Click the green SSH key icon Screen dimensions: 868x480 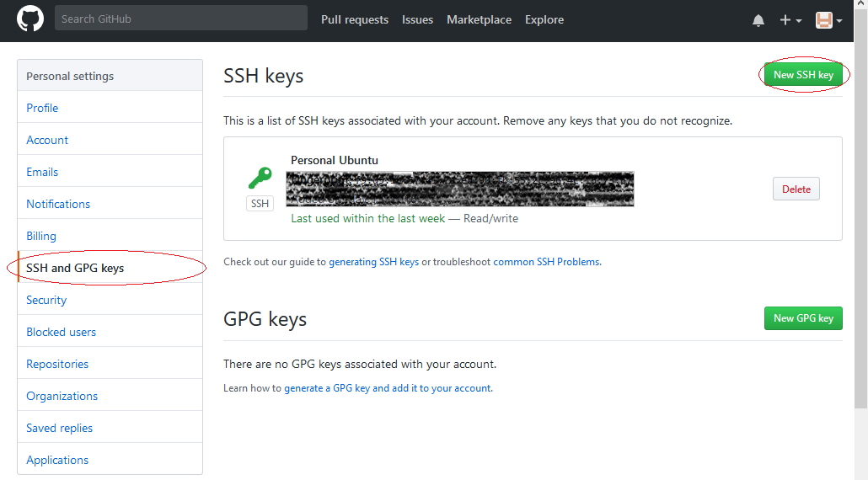pyautogui.click(x=260, y=179)
